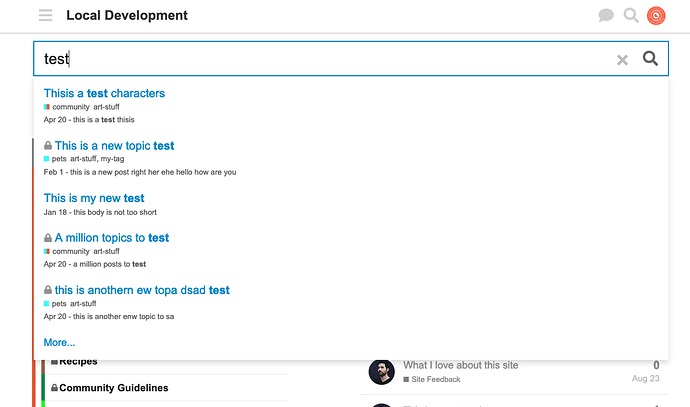Select 'art-stuff' tag under 'Thisis a test characters'
The image size is (690, 407).
106,107
